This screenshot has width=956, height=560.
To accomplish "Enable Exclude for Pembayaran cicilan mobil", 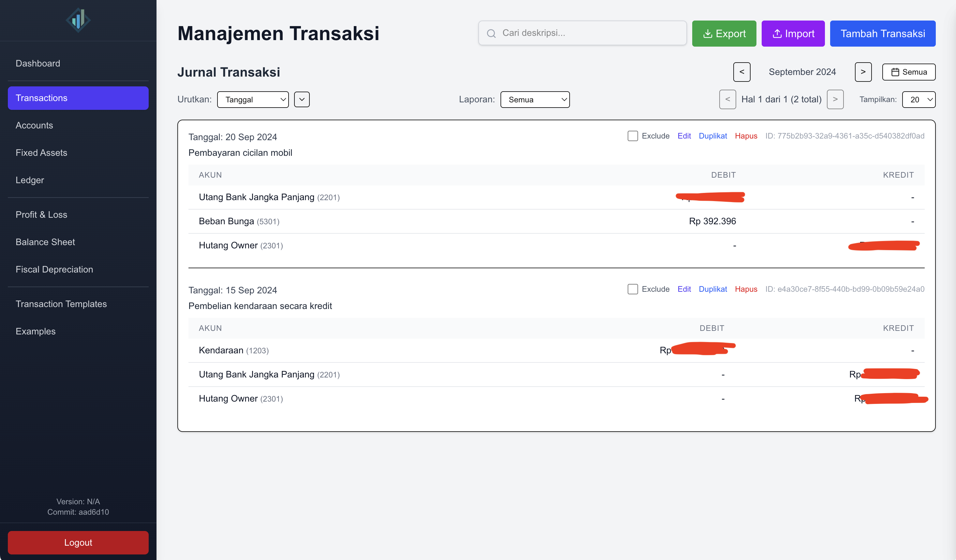I will pyautogui.click(x=633, y=135).
